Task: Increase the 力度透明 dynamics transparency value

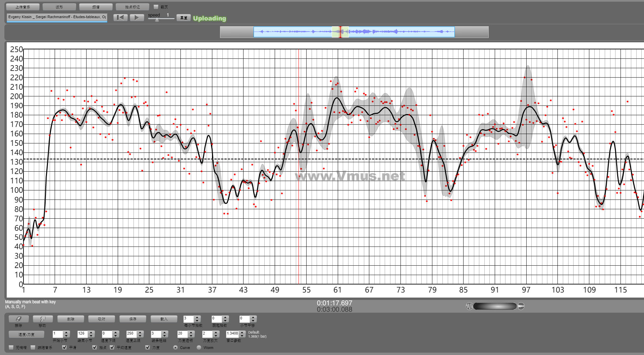Action: 192,332
